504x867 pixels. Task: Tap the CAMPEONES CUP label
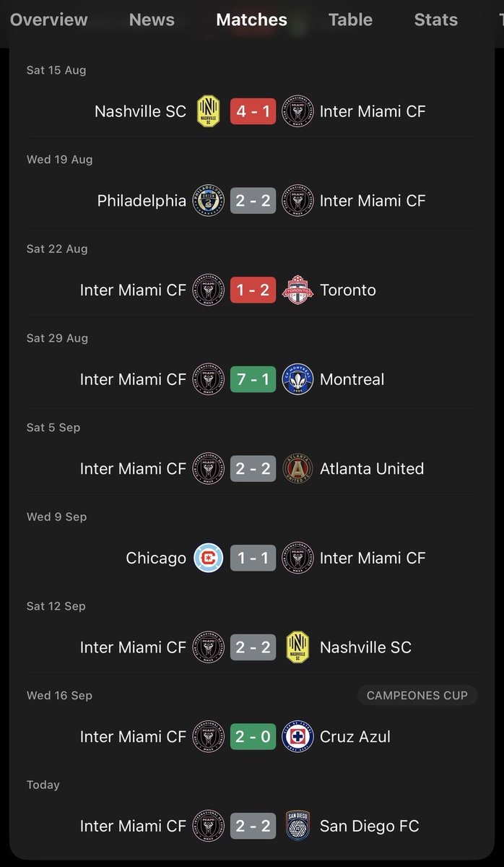pos(417,696)
